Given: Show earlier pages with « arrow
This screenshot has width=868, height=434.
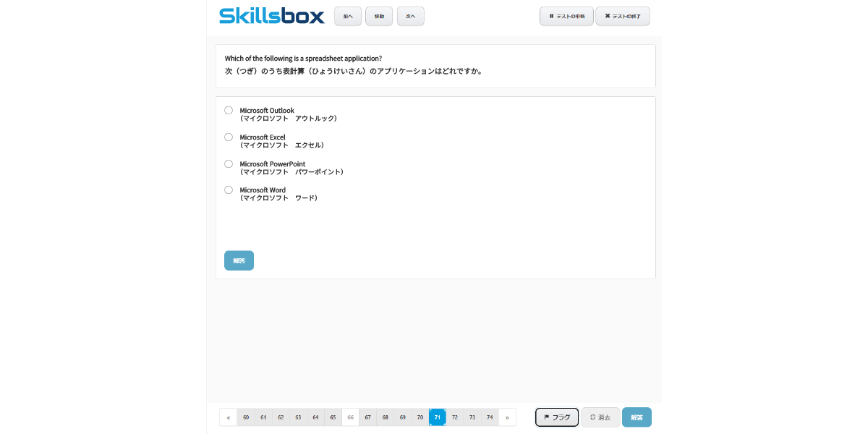Looking at the screenshot, I should (229, 417).
